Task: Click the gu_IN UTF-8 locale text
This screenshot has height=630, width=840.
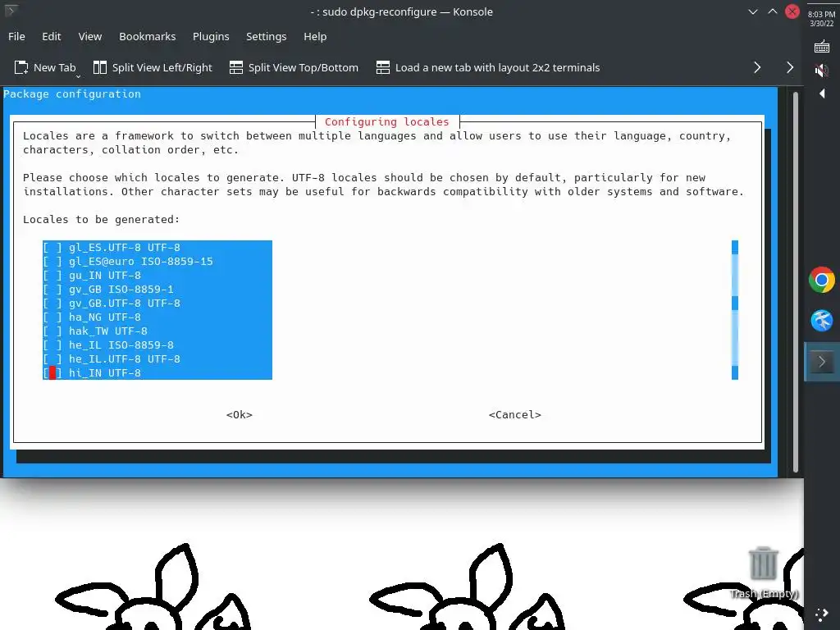Action: tap(105, 276)
